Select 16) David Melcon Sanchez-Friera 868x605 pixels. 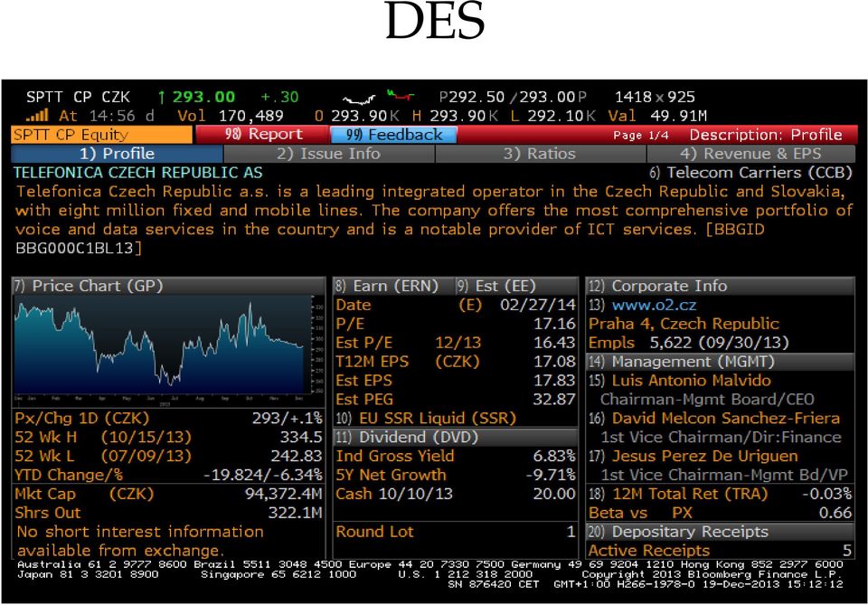pos(714,418)
